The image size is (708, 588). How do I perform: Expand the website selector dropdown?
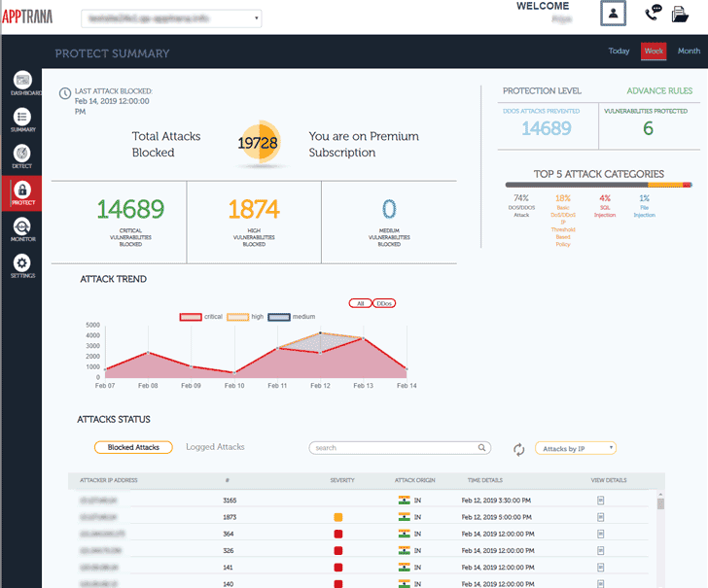pyautogui.click(x=171, y=18)
